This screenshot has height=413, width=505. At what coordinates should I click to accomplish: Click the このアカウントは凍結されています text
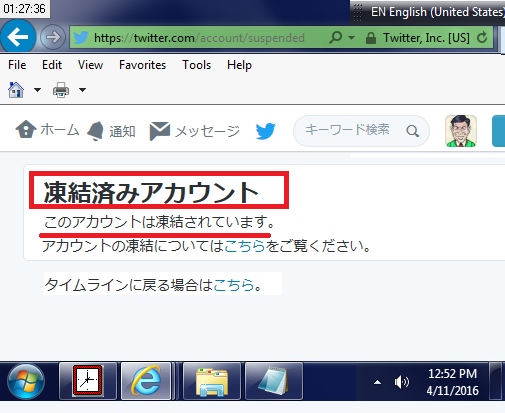[x=159, y=222]
